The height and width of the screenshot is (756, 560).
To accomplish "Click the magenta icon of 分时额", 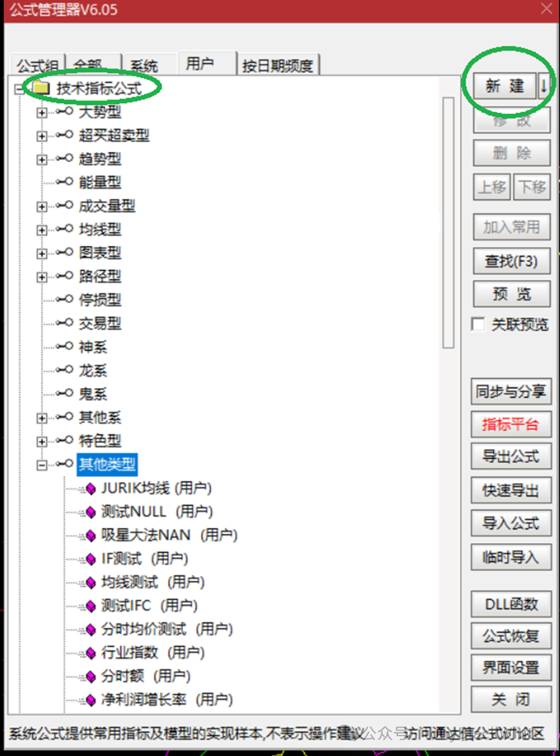I will 90,676.
